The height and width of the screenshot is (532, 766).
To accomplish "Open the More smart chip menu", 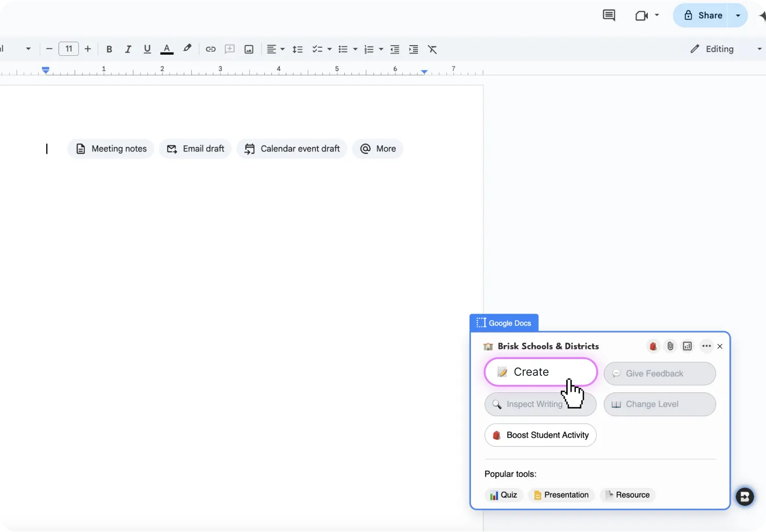I will (x=378, y=149).
